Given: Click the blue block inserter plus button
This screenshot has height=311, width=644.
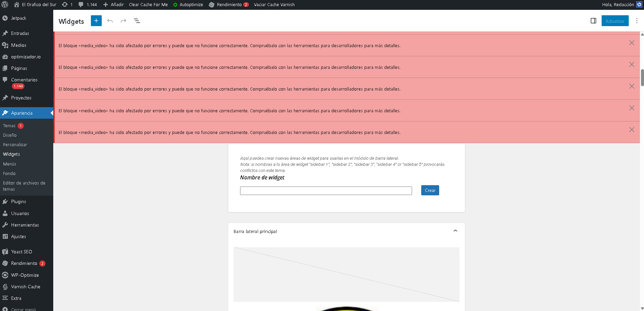Looking at the screenshot, I should coord(96,21).
